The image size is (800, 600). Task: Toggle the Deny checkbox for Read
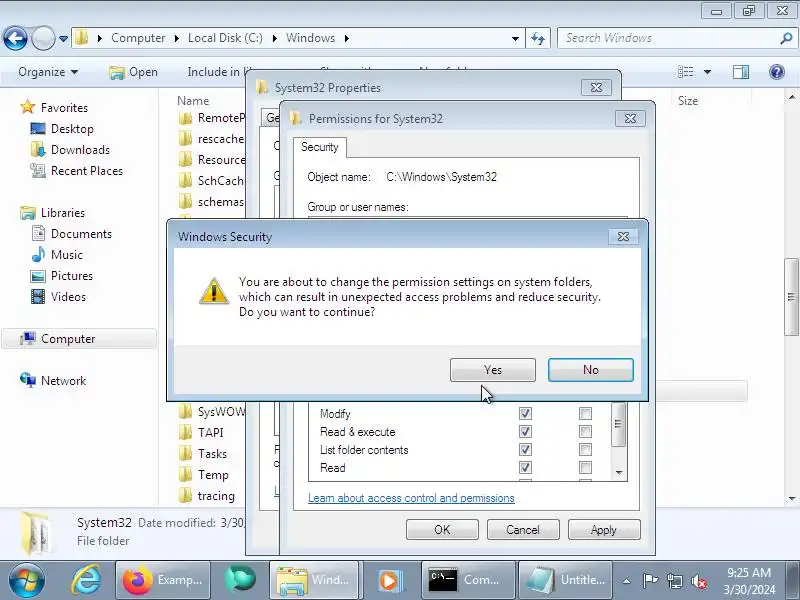click(x=585, y=467)
